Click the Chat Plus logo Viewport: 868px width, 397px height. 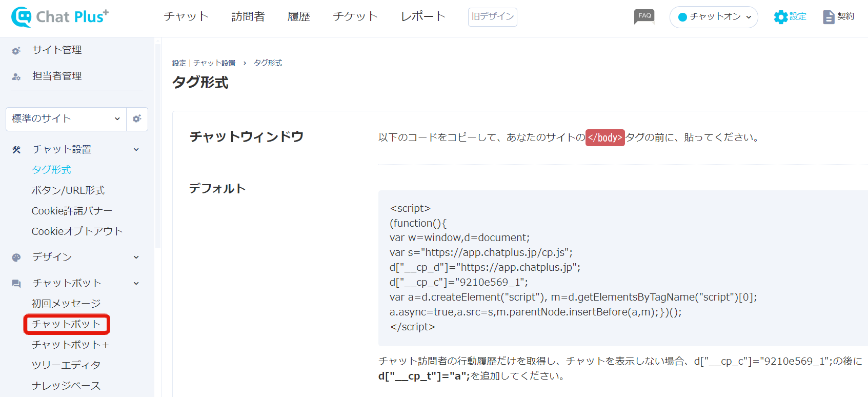tap(60, 17)
